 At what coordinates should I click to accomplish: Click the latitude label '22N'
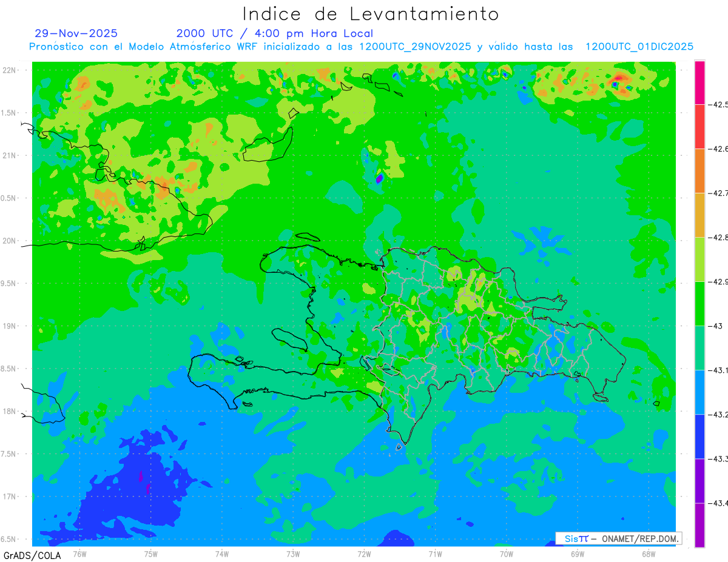pos(10,70)
